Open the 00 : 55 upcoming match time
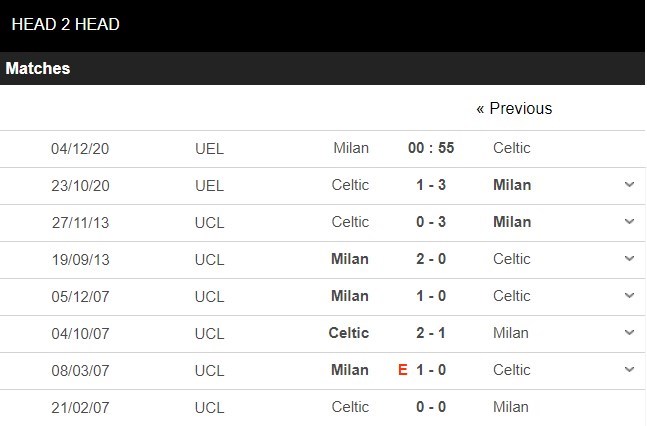The width and height of the screenshot is (647, 426). [431, 148]
